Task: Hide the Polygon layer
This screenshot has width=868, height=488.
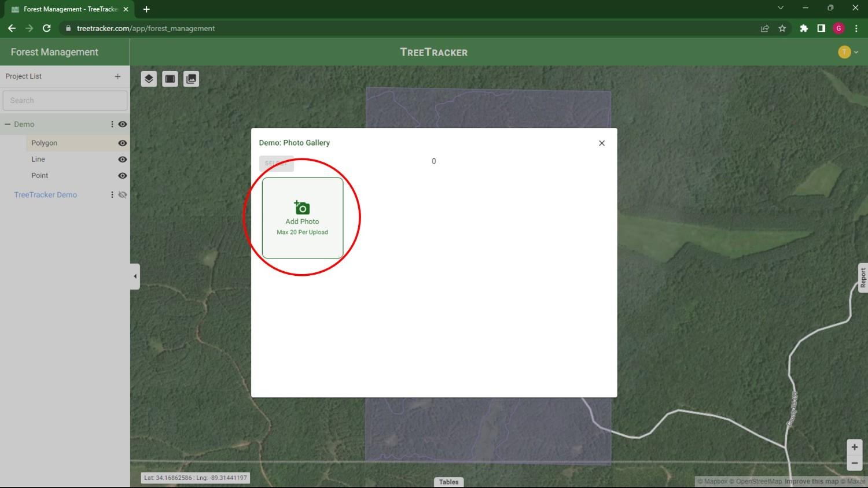Action: 123,143
